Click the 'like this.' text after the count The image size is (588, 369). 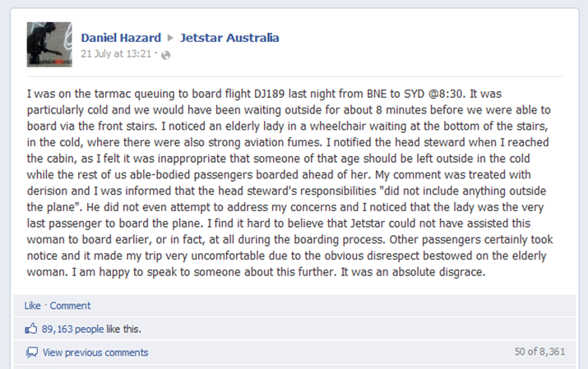point(123,329)
